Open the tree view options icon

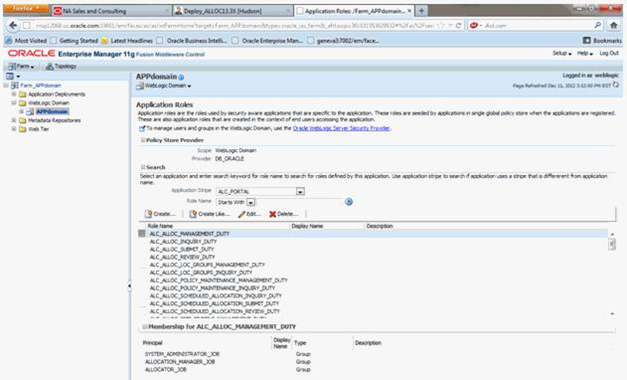click(10, 76)
